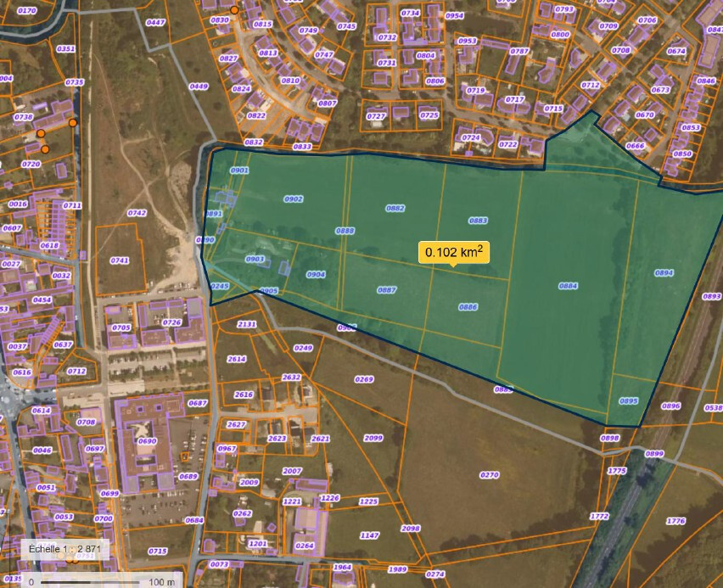Choose parcel label 0886
Screen dimensions: 723x588
click(x=468, y=307)
